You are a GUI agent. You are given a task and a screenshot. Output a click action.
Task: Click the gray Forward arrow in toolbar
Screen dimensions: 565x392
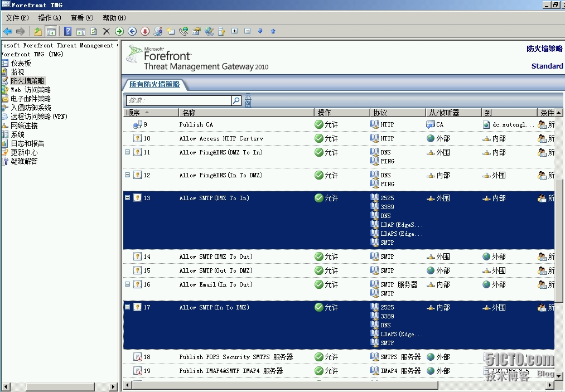click(x=21, y=31)
